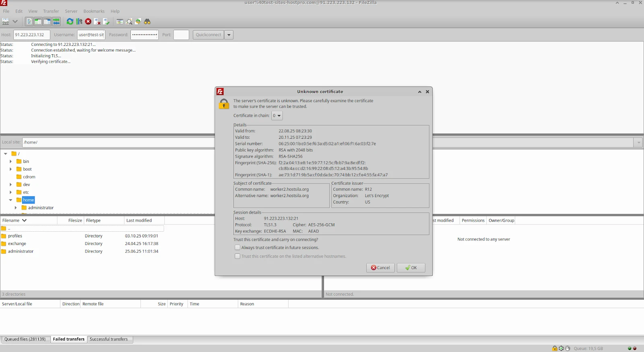Click the Port input field

point(181,35)
